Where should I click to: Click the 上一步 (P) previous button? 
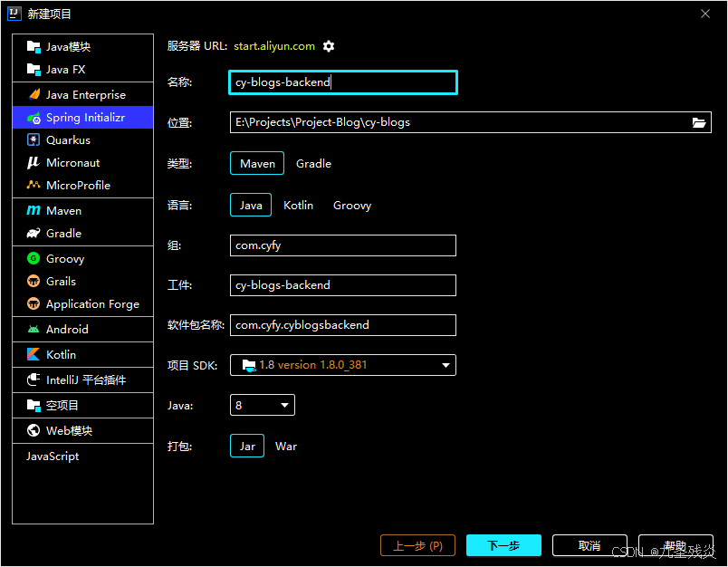tap(417, 545)
